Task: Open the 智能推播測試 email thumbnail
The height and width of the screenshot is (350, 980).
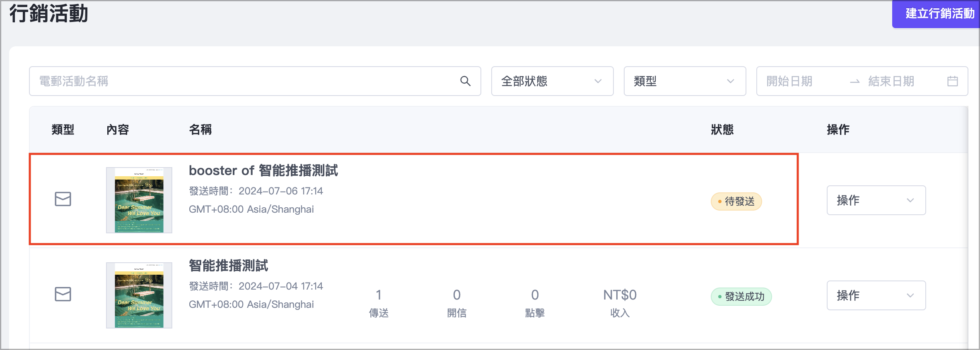Action: click(x=139, y=295)
